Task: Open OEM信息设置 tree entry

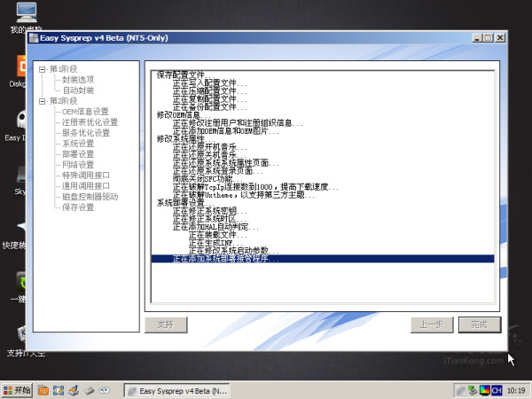Action: (85, 112)
